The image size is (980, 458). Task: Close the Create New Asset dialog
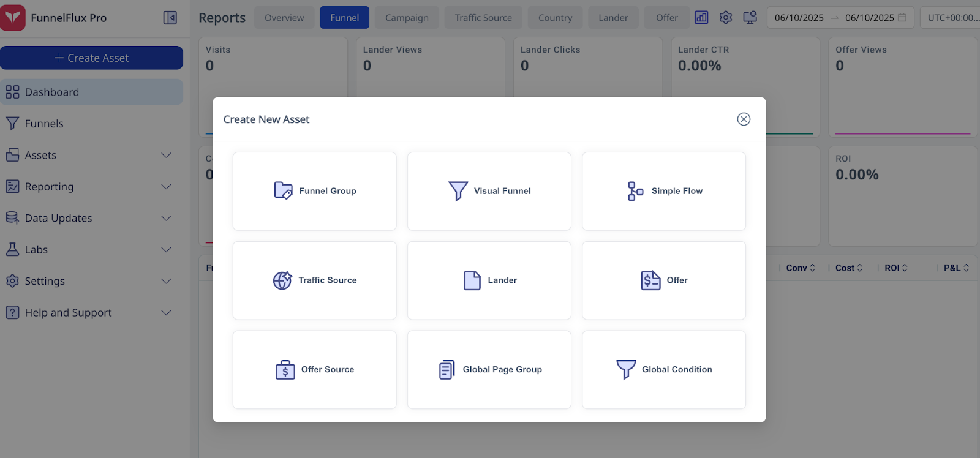click(744, 119)
